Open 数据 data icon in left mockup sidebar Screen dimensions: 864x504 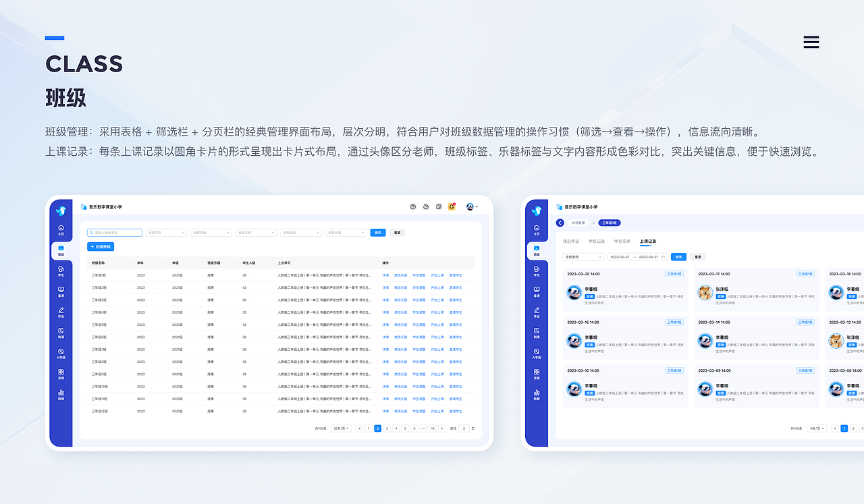[x=61, y=395]
